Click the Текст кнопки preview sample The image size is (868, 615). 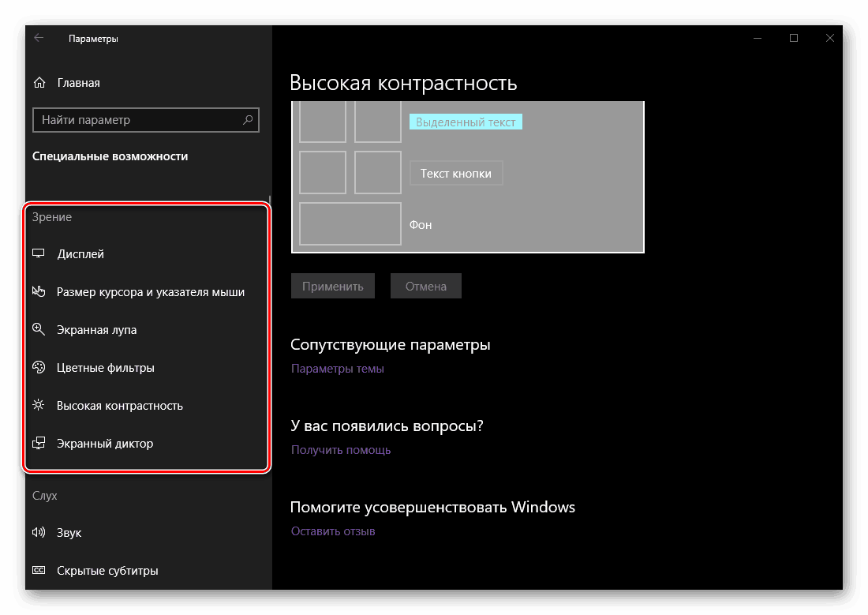point(456,174)
